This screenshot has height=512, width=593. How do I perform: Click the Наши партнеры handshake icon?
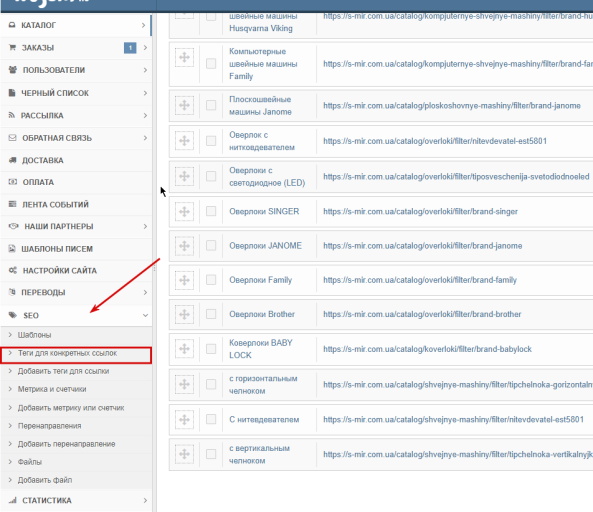[13, 226]
